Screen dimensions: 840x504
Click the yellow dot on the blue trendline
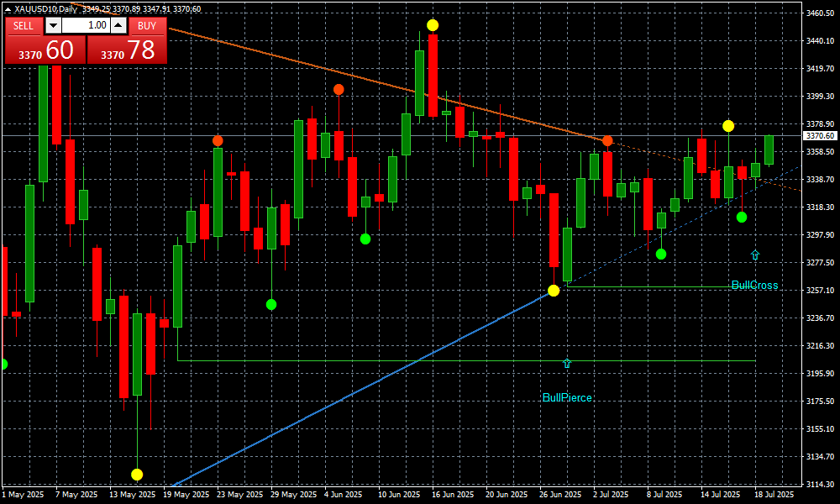tap(554, 291)
